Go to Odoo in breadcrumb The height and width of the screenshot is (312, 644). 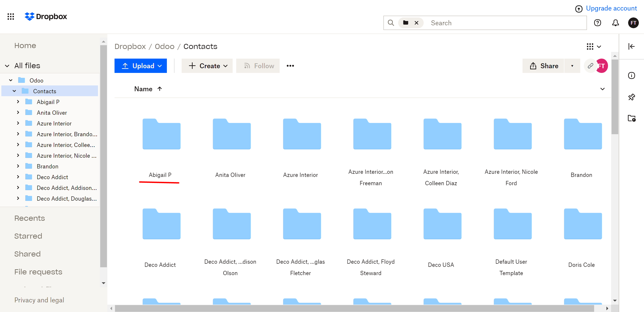pos(164,47)
